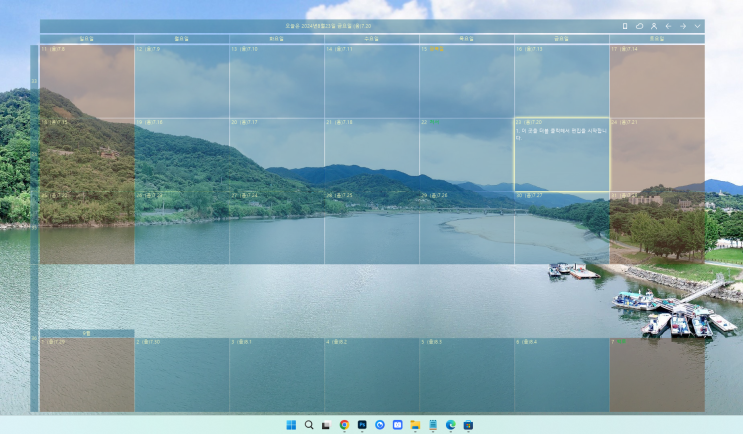Open the cloud sync icon
This screenshot has height=434, width=743.
[x=639, y=26]
